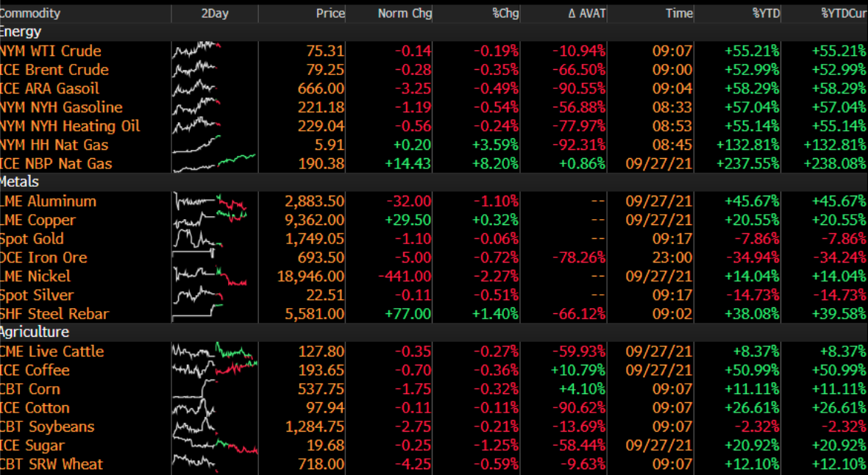The width and height of the screenshot is (868, 475).
Task: Open CBT Corn row
Action: (x=434, y=389)
